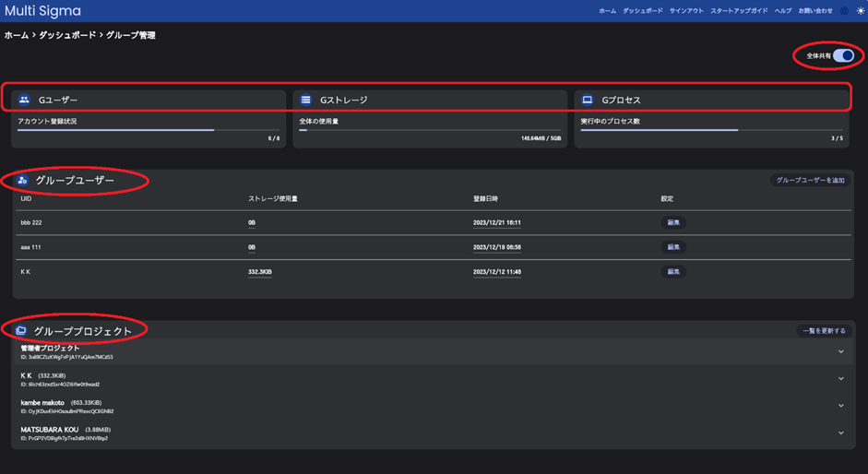Click the Gプロセス laptop icon
Screen dimensions: 868x474
tap(588, 100)
